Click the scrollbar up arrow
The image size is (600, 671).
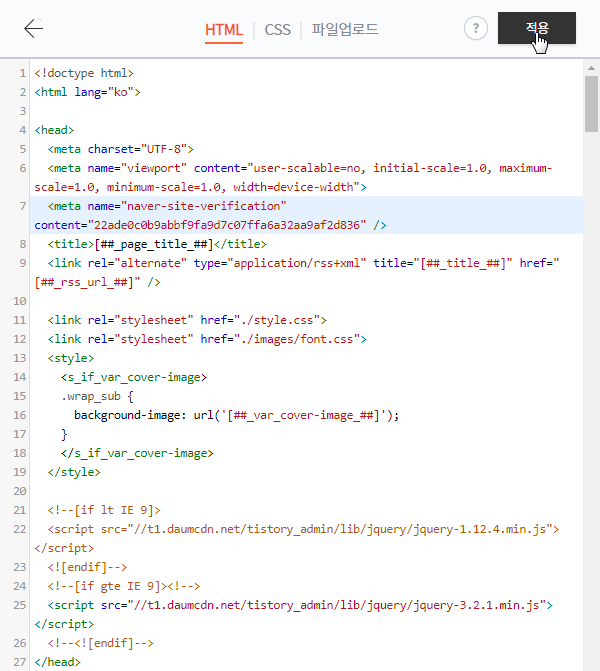coord(591,68)
